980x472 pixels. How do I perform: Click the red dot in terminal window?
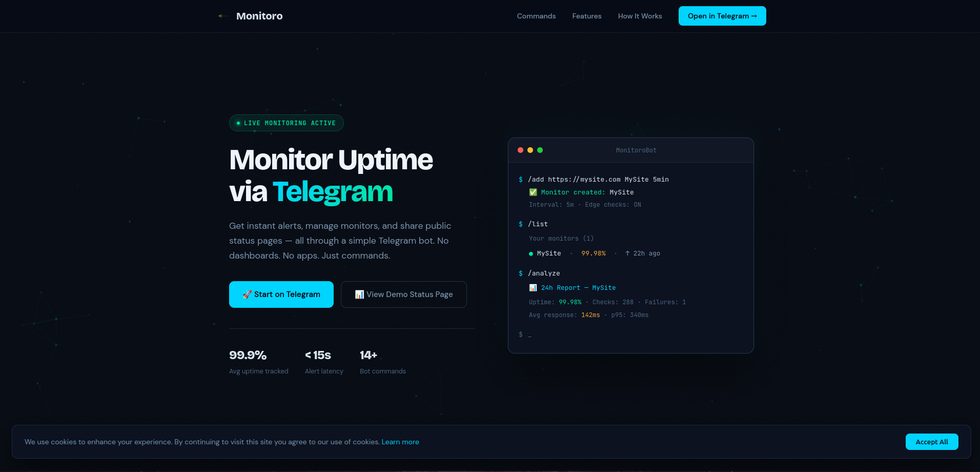(521, 150)
